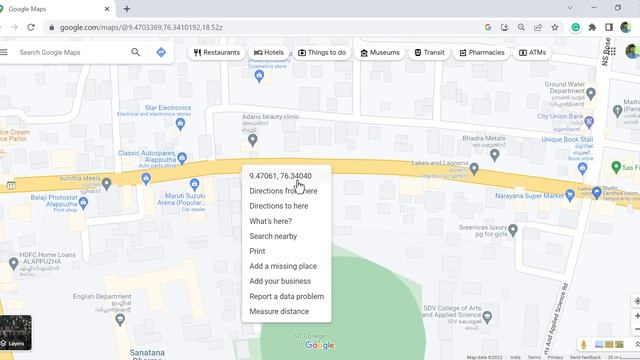Open the Chrome side panel icon

[609, 27]
